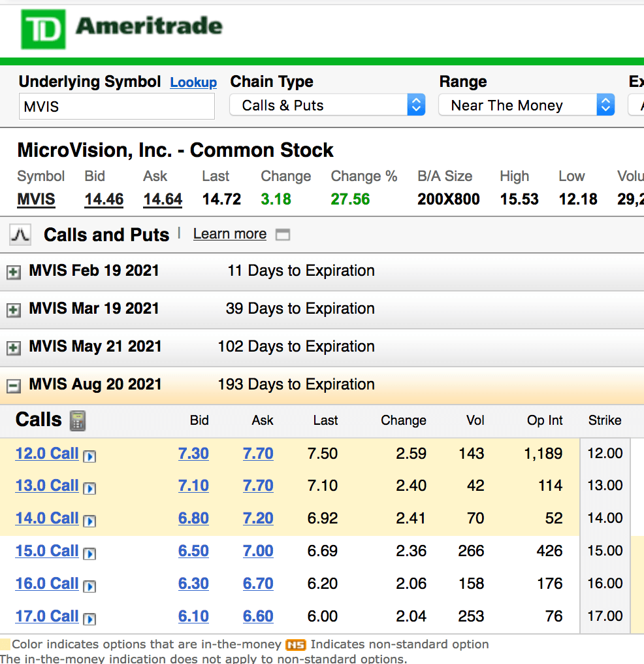Expand the MVIS Mar 19 2021 chain
Image resolution: width=644 pixels, height=664 pixels.
tap(14, 310)
